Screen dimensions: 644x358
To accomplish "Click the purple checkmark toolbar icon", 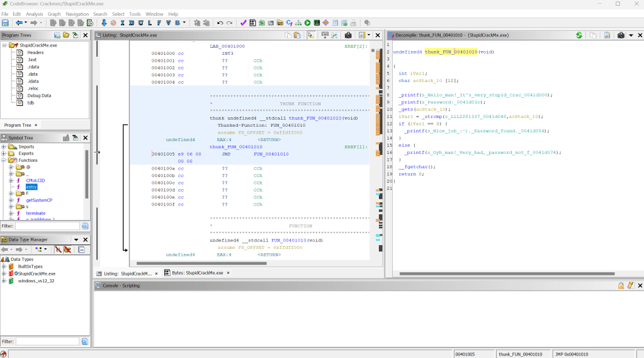I will click(x=243, y=23).
